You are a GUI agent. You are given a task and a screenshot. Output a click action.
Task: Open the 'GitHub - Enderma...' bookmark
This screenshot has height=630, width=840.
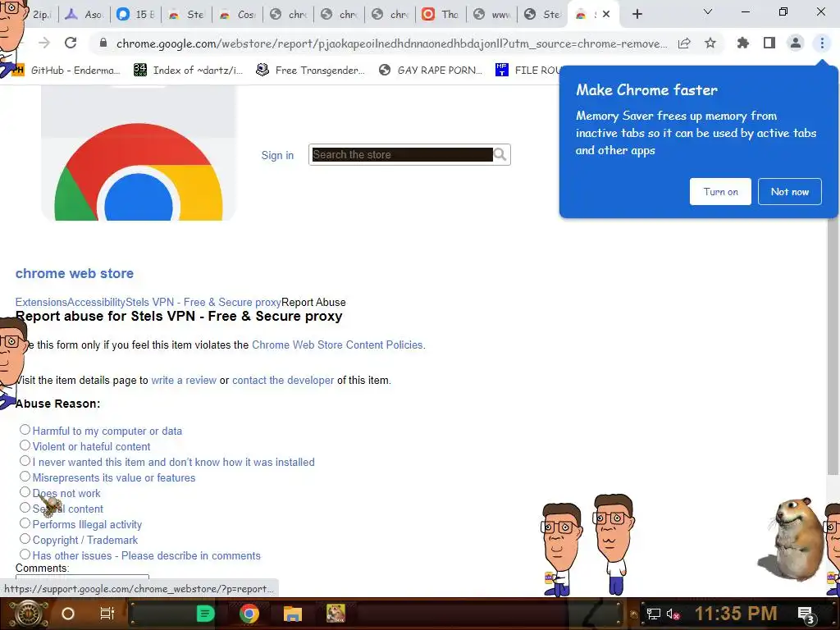click(66, 71)
